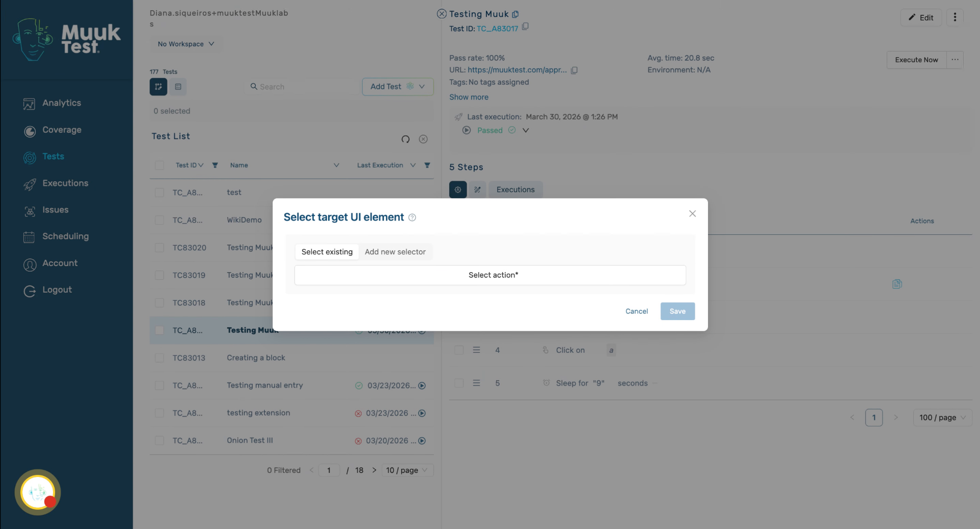Click the Save button
Image resolution: width=980 pixels, height=529 pixels.
[677, 311]
